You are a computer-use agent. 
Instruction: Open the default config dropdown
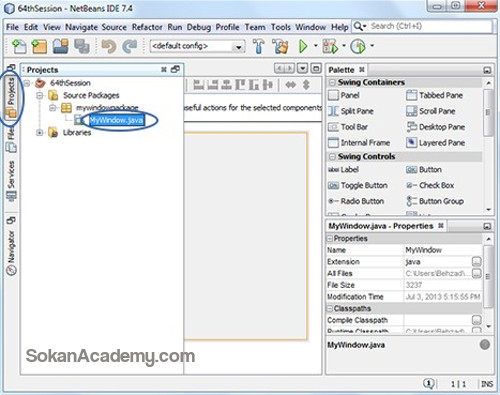tap(198, 46)
